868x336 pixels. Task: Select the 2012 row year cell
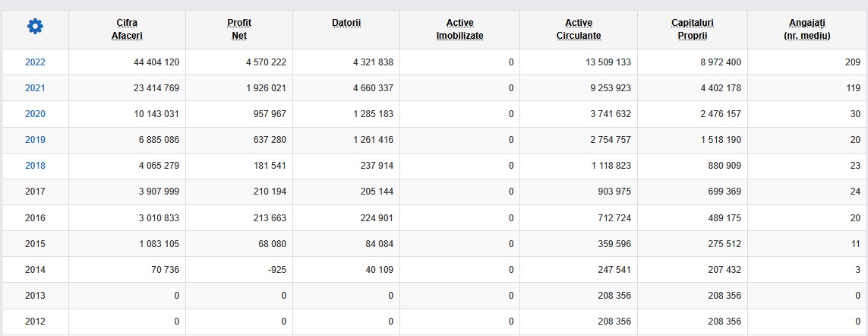(x=35, y=321)
